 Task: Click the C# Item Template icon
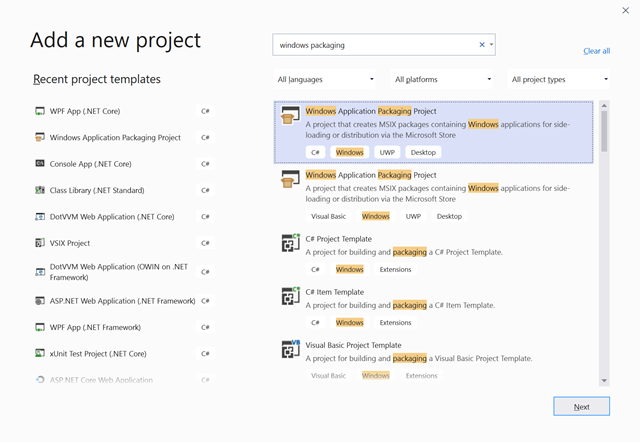[x=290, y=297]
